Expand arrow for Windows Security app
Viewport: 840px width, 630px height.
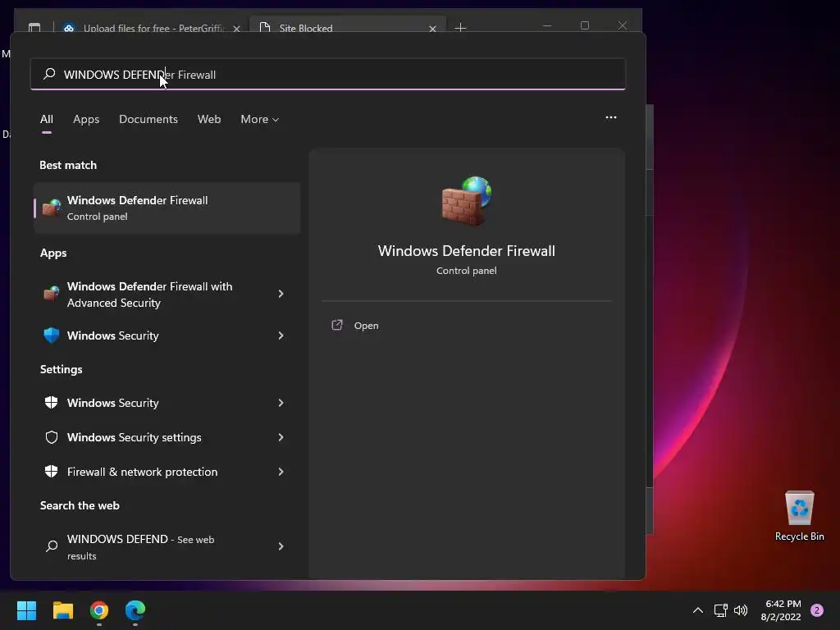pyautogui.click(x=281, y=336)
